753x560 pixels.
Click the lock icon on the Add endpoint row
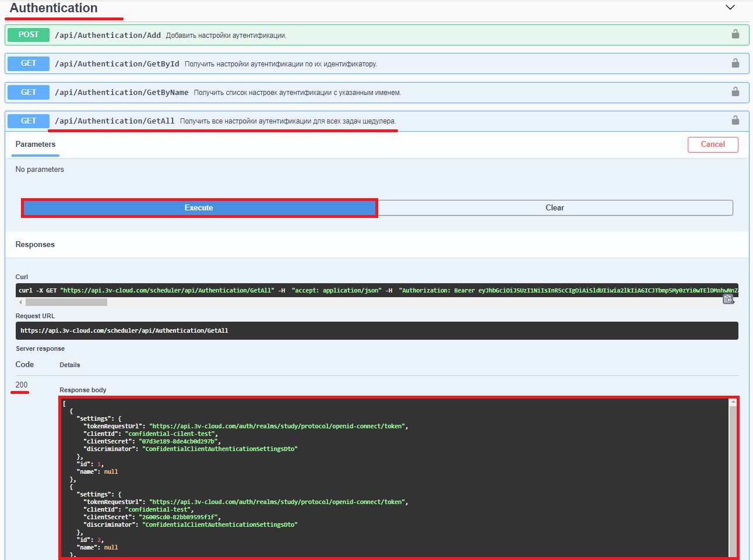tap(736, 34)
